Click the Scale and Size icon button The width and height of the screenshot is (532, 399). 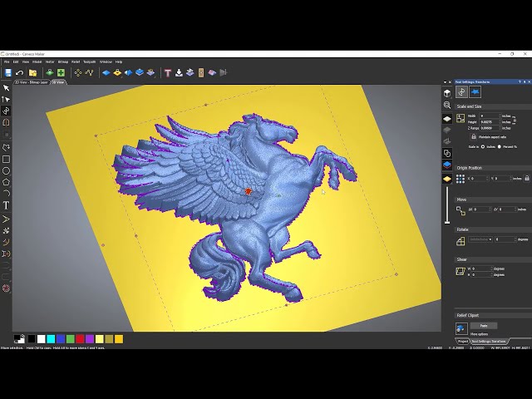coord(461,118)
